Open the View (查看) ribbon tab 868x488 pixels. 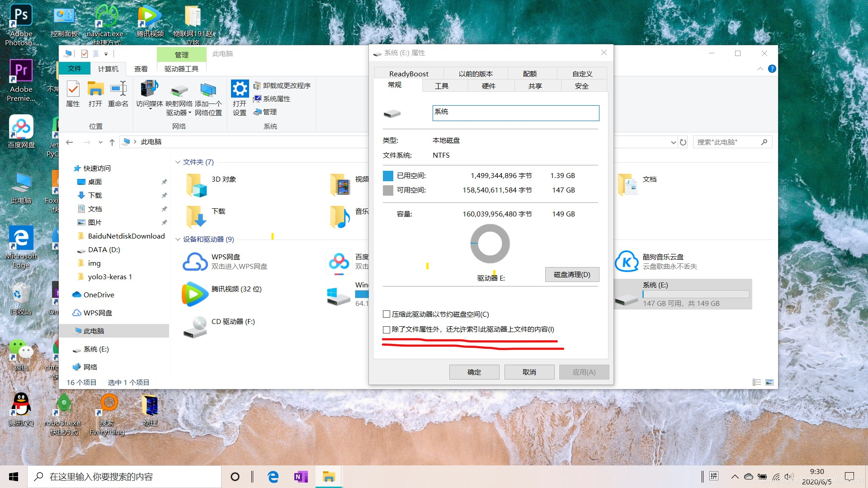[x=141, y=69]
